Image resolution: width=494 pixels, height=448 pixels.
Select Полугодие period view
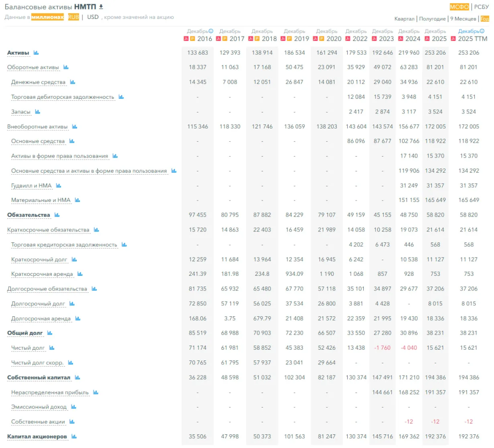click(x=432, y=19)
